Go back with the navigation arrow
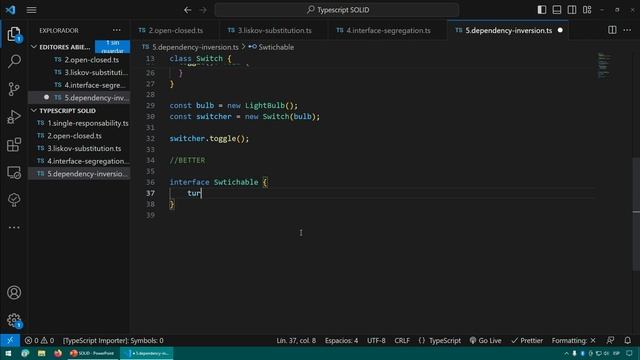Viewport: 640px width, 360px height. pos(187,10)
